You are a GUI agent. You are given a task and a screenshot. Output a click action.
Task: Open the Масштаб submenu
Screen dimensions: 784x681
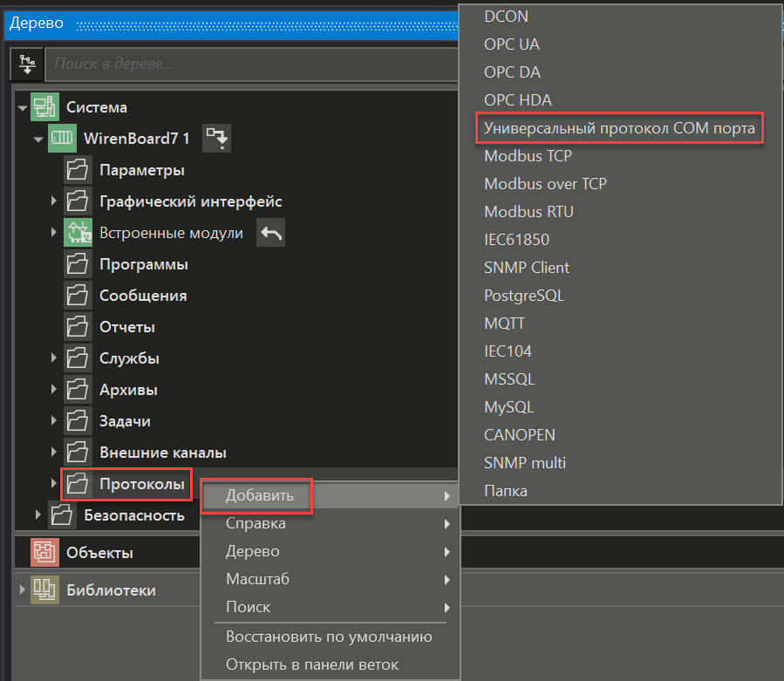(x=330, y=580)
